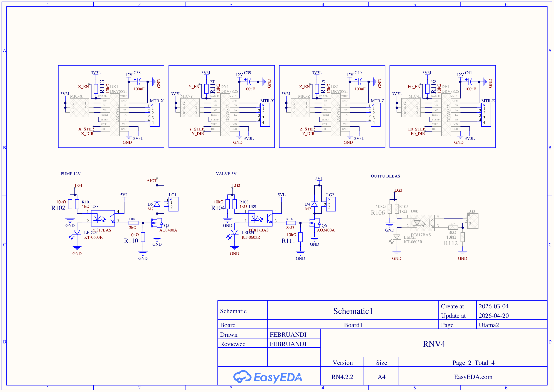Click the 'VALVE 5V' section label
The width and height of the screenshot is (554, 392).
pos(226,174)
